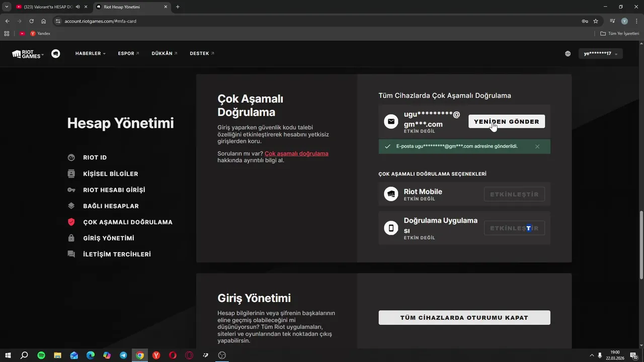Open the Chrome profile avatar Y

tap(624, 21)
